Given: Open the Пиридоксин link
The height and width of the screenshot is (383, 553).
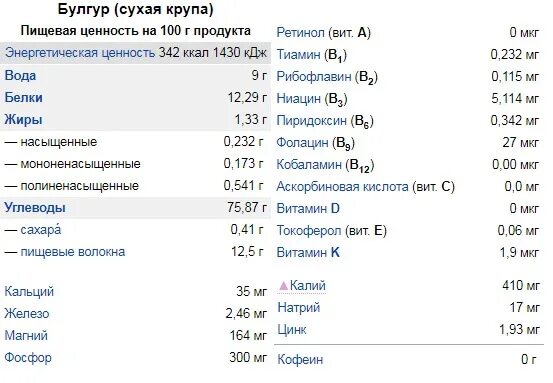Looking at the screenshot, I should click(311, 121).
